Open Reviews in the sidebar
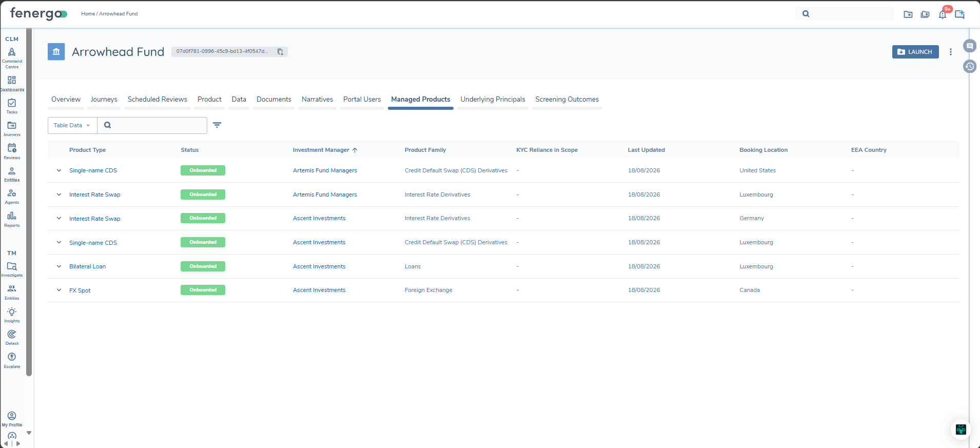The width and height of the screenshot is (980, 448). tap(12, 151)
